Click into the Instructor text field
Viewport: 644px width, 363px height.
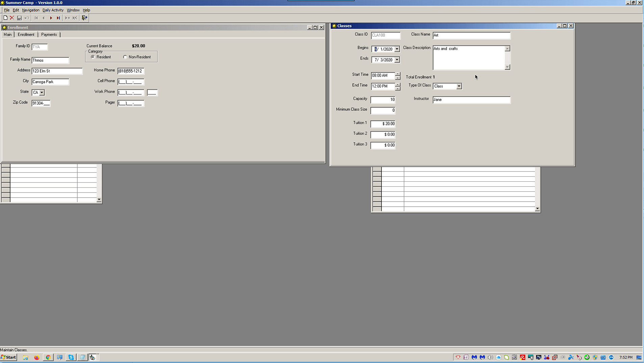click(x=471, y=100)
